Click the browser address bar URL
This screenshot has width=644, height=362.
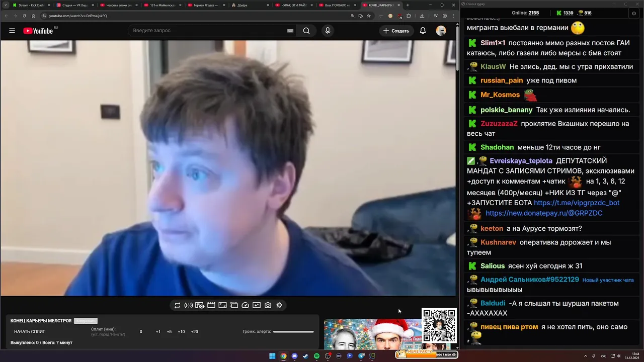tap(78, 16)
